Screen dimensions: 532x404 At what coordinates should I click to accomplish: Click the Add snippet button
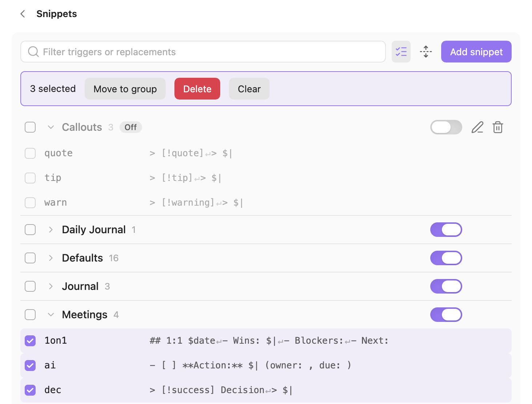click(476, 52)
